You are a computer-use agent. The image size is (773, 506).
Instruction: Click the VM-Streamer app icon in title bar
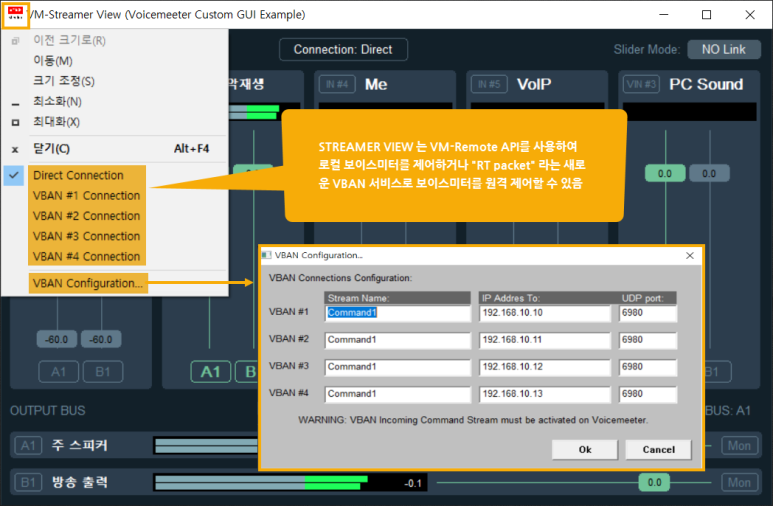pyautogui.click(x=15, y=14)
